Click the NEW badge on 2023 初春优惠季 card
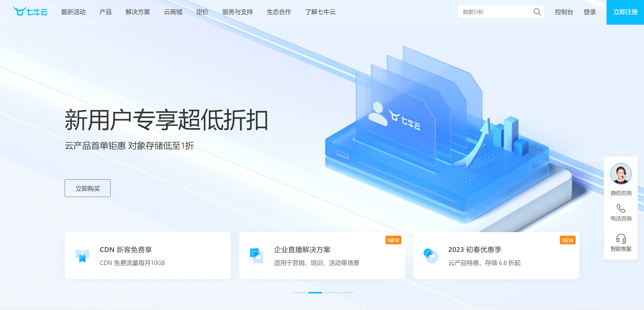This screenshot has height=310, width=644. (568, 240)
